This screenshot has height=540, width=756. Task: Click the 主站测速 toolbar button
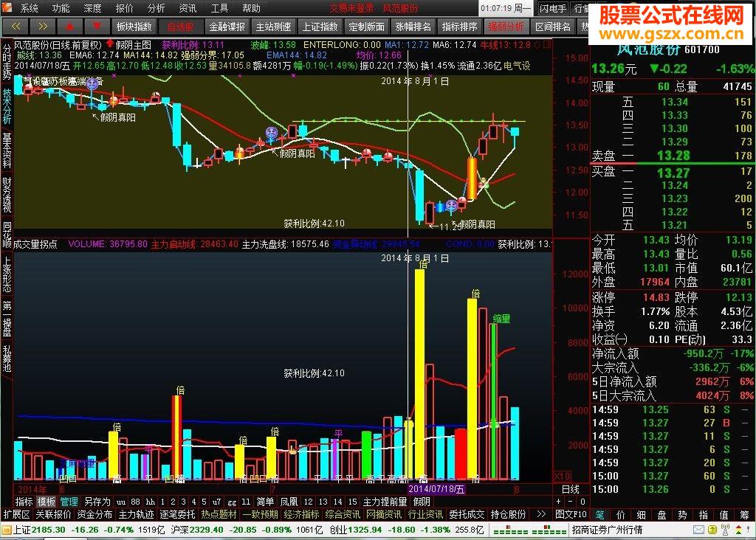[273, 27]
